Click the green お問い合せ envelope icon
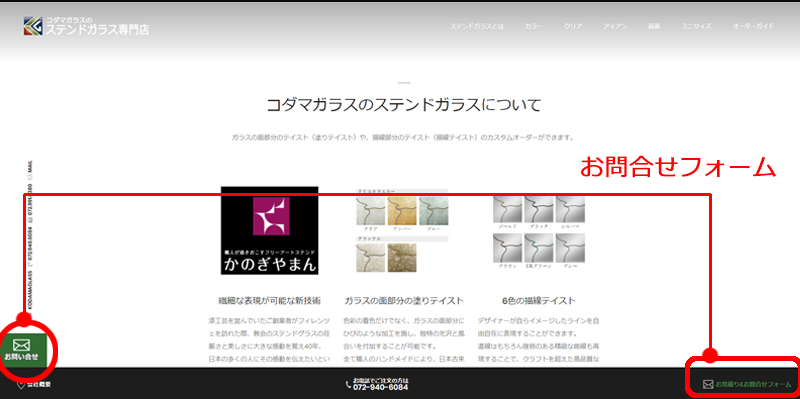The height and width of the screenshot is (399, 800). 21,345
